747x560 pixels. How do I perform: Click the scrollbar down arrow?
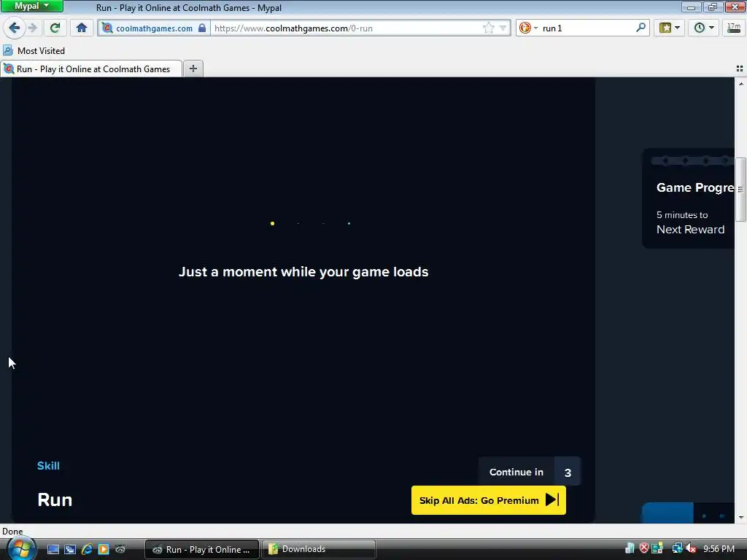pyautogui.click(x=740, y=517)
